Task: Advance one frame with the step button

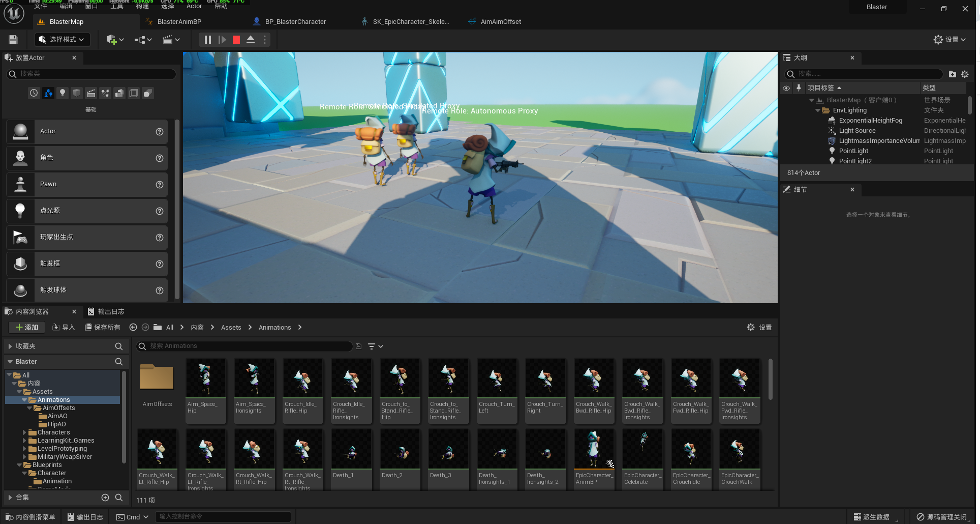Action: (x=222, y=40)
